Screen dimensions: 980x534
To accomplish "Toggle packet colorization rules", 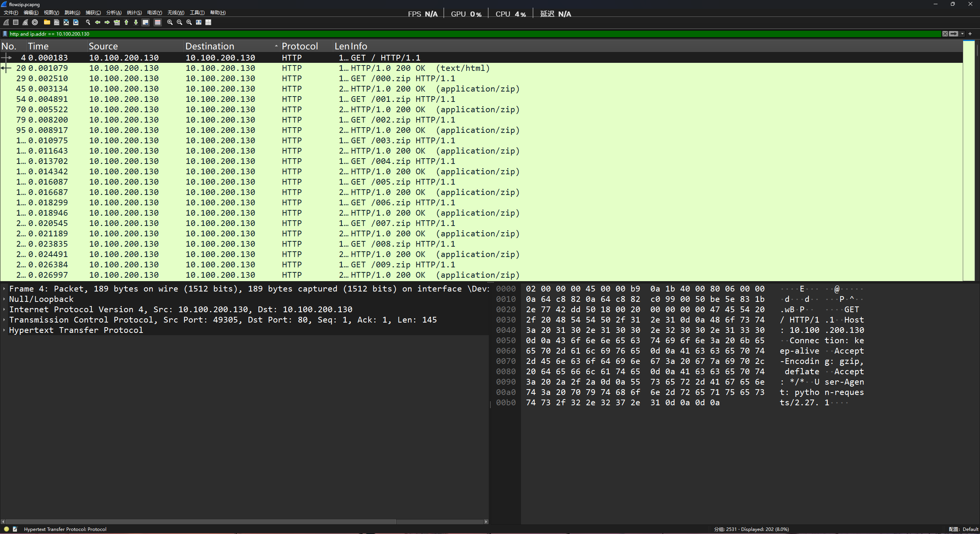I will point(157,22).
